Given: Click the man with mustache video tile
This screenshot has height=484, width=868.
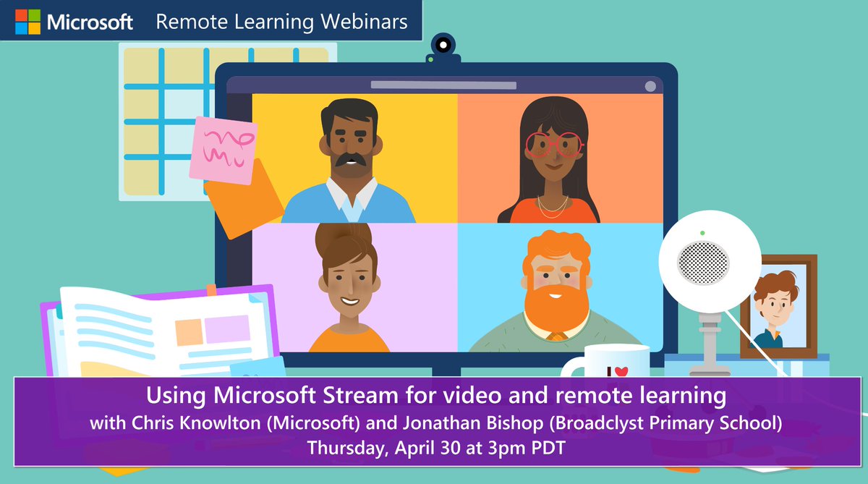Looking at the screenshot, I should (x=354, y=158).
